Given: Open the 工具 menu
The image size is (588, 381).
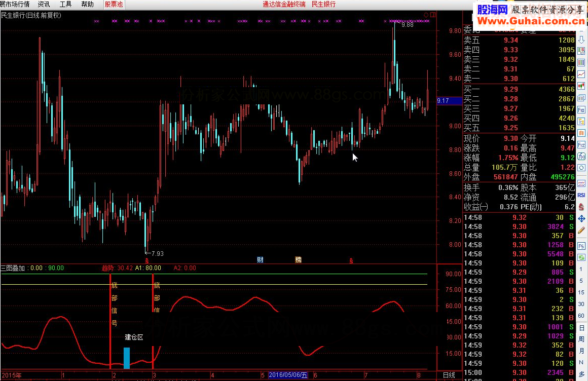Looking at the screenshot, I should (x=65, y=4).
